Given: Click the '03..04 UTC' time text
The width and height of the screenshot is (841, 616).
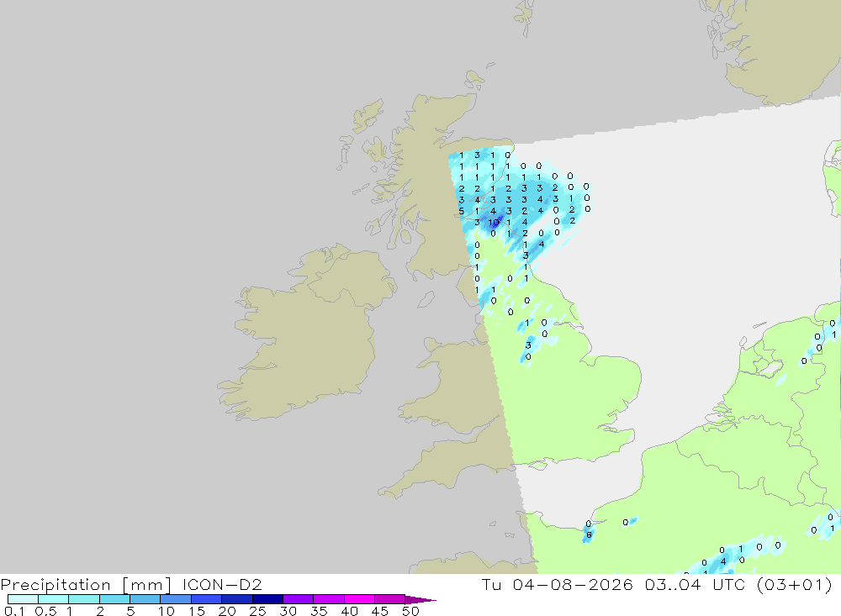Looking at the screenshot, I should (x=696, y=584).
